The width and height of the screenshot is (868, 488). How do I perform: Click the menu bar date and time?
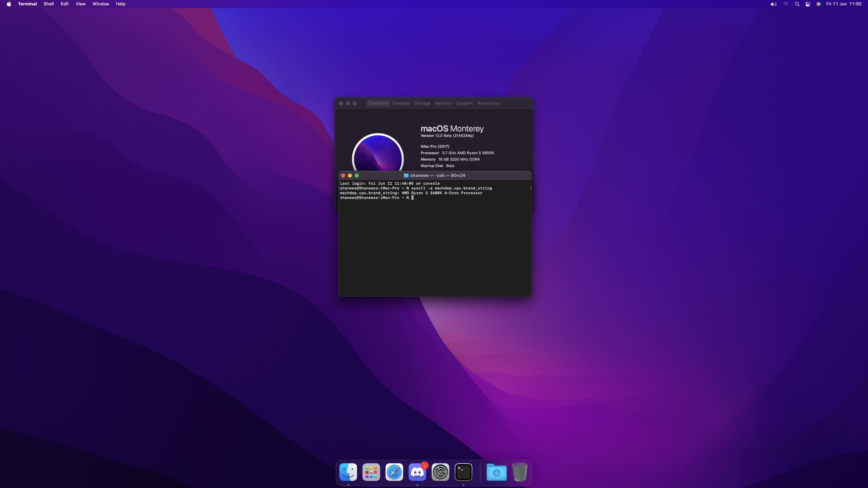pos(844,4)
